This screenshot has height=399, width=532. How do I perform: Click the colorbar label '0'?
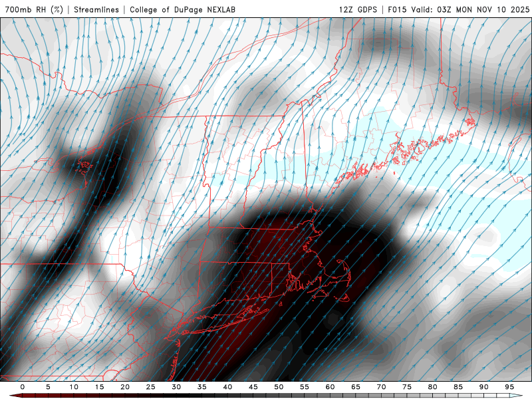[23, 387]
